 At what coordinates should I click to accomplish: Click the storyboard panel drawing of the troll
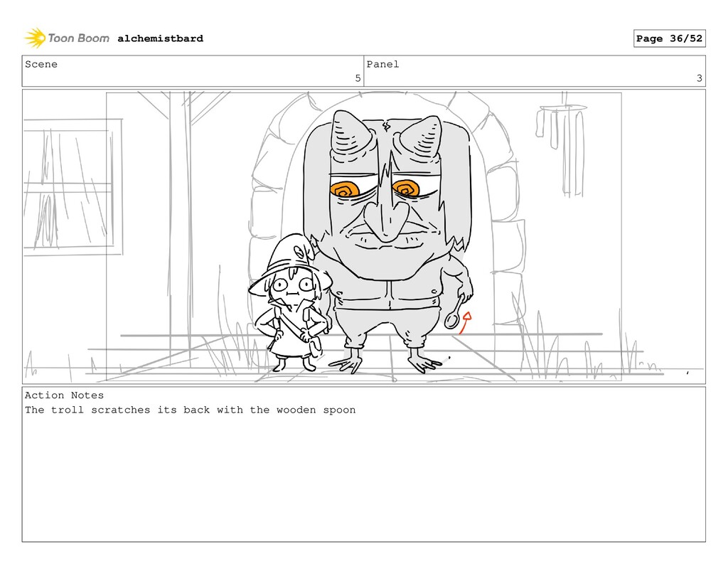364,236
